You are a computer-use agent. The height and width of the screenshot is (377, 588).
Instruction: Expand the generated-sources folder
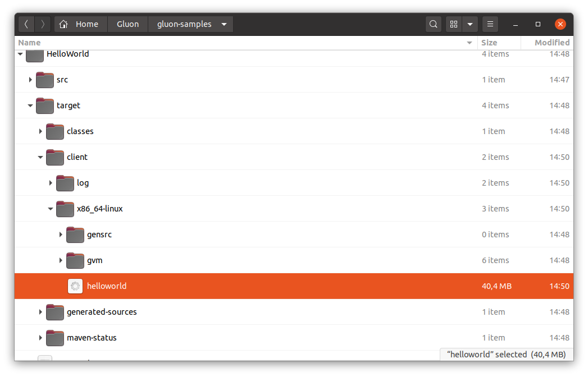pyautogui.click(x=40, y=312)
